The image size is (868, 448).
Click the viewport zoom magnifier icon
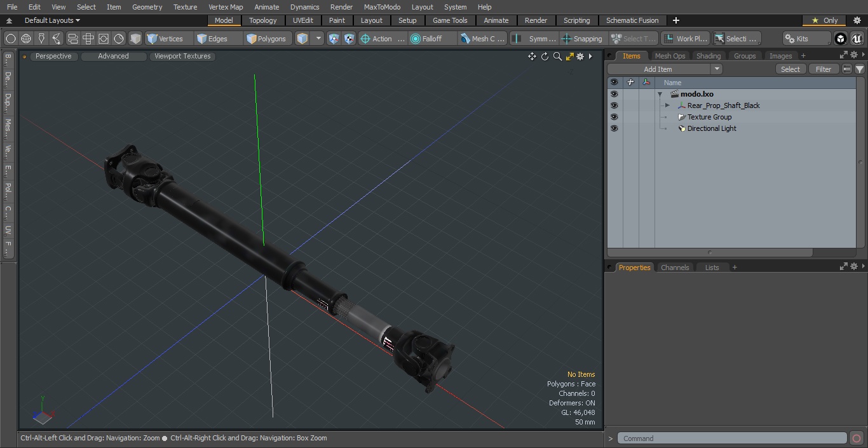[x=557, y=57]
